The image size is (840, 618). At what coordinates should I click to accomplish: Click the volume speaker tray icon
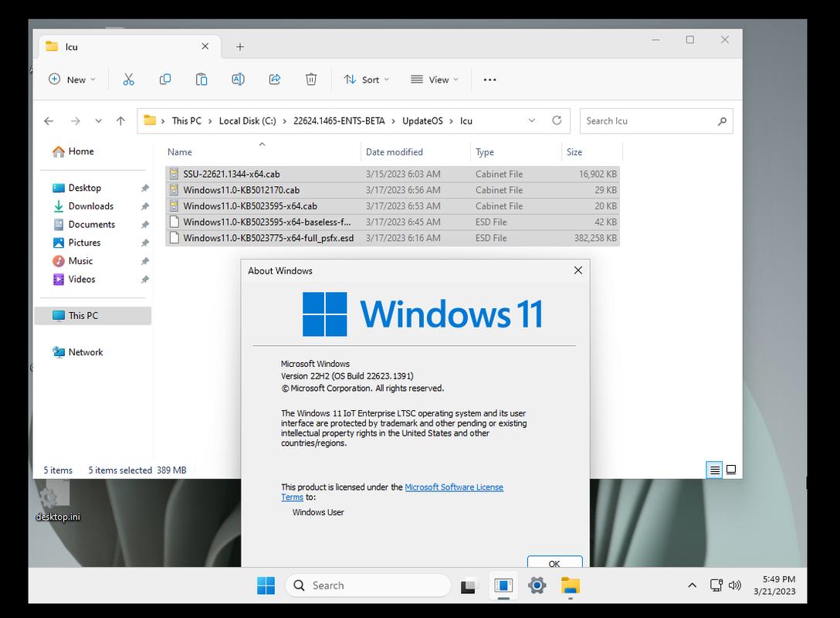[x=734, y=586]
